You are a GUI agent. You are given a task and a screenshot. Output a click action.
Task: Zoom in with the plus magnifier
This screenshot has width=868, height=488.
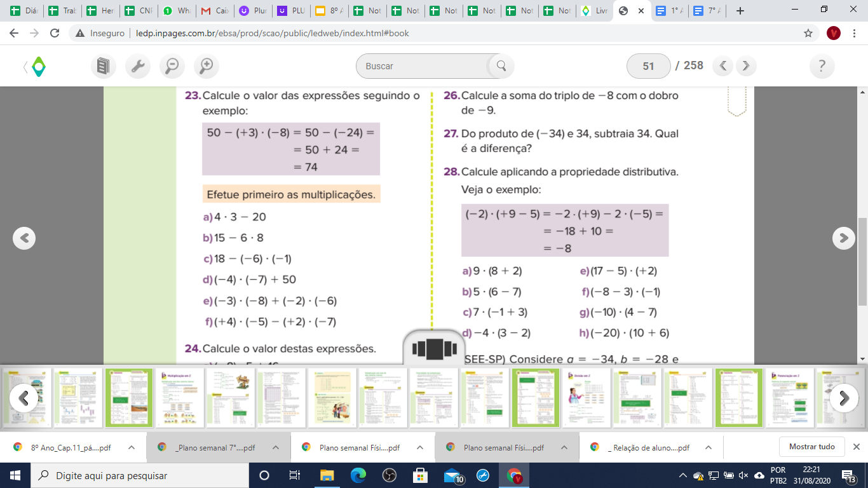206,65
